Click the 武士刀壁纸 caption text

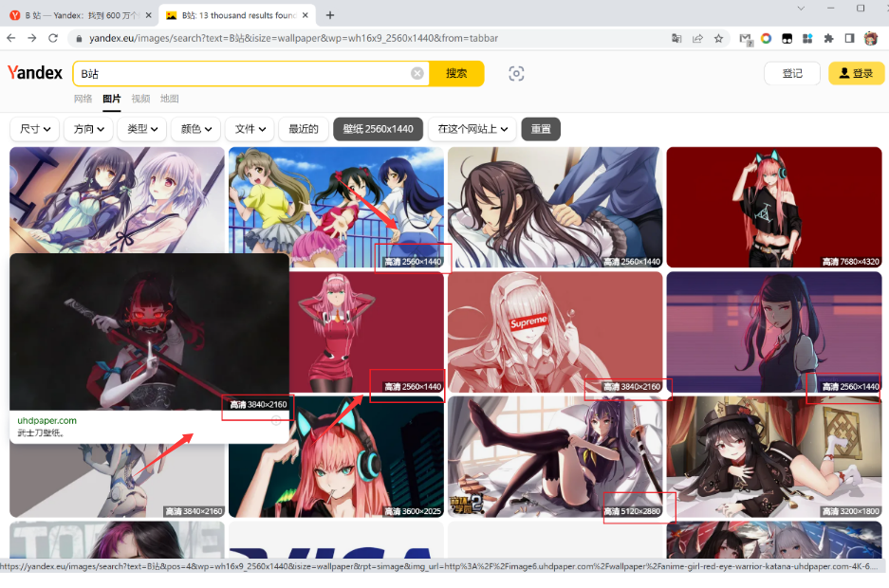pos(41,433)
